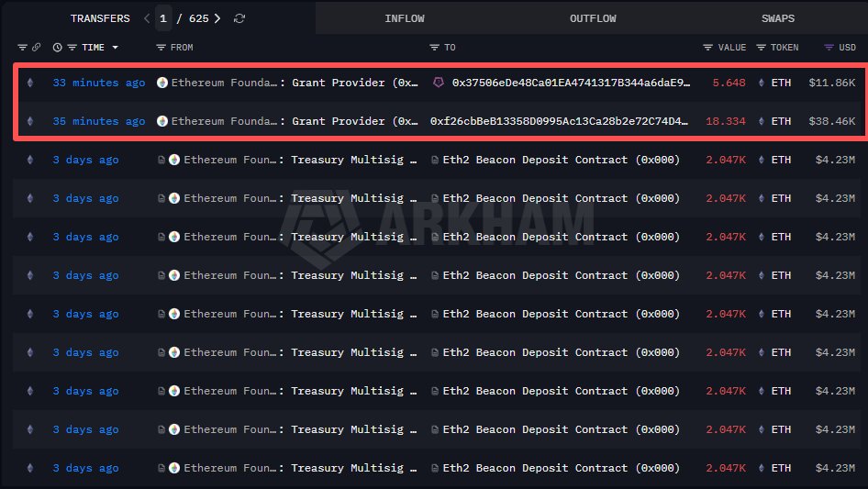Toggle TIME sort order dropdown arrow
Image resolution: width=868 pixels, height=489 pixels.
pyautogui.click(x=115, y=48)
